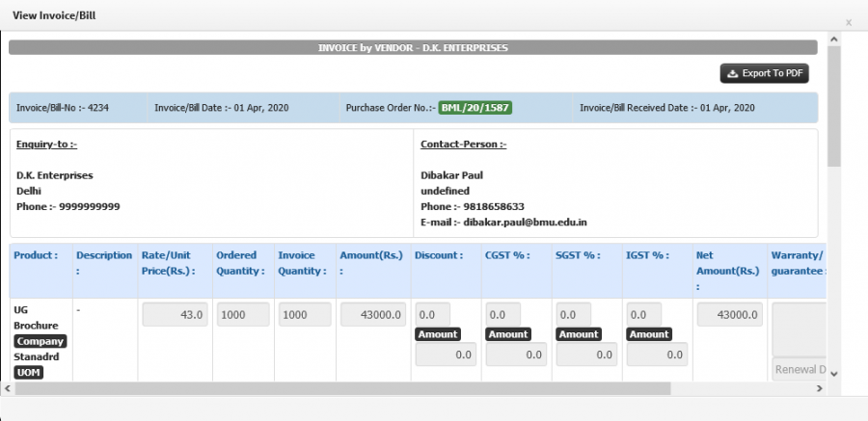Click the Discount amount field

446,355
